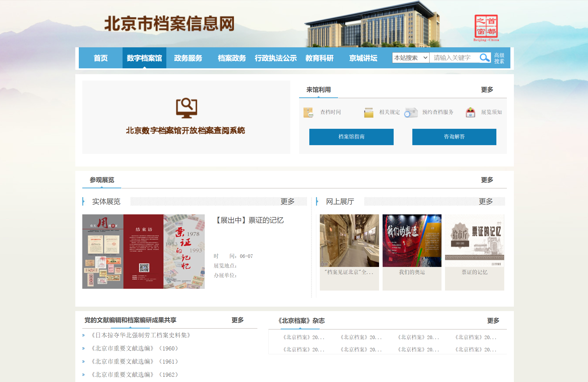Click the 查档时间 folder icon

click(x=308, y=112)
